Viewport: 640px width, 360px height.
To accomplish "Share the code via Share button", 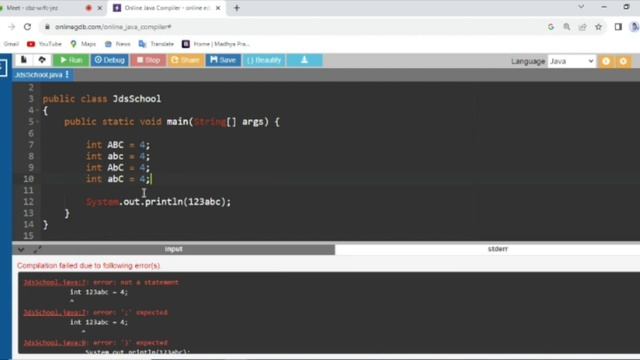I will pyautogui.click(x=185, y=60).
